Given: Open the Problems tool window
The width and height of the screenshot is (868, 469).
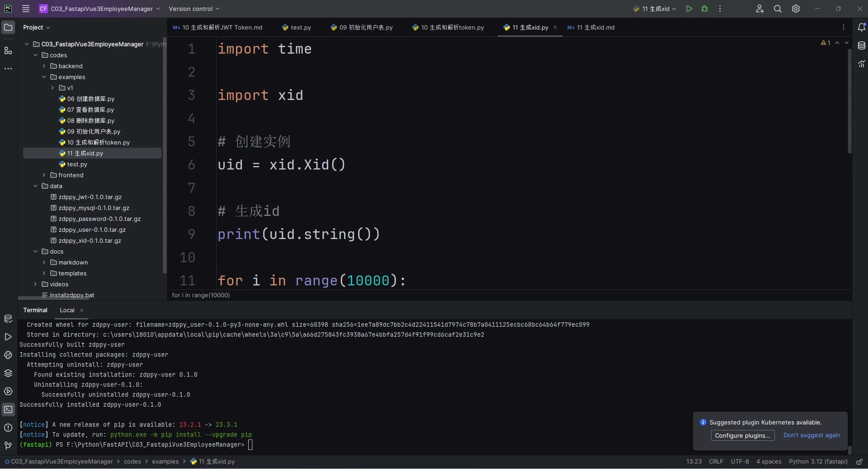Looking at the screenshot, I should (x=8, y=428).
